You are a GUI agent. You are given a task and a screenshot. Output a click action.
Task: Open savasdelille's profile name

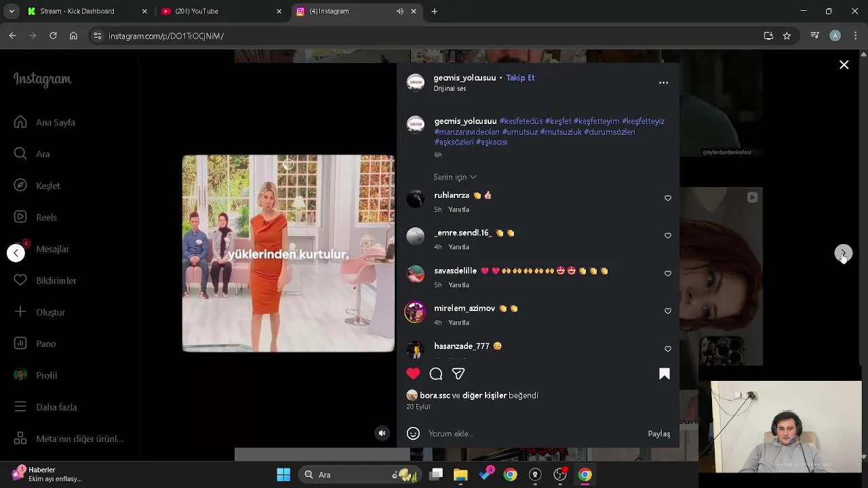[x=455, y=271]
